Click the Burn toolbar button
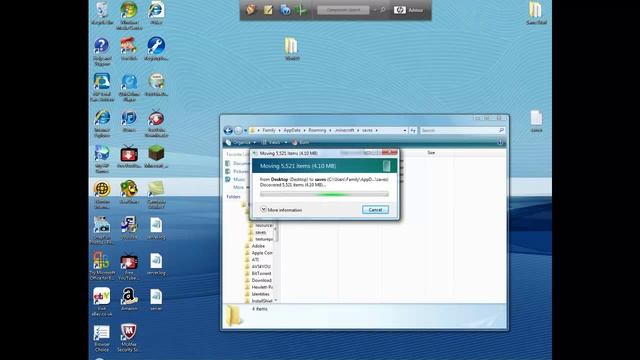Viewport: 640px width, 360px height. [301, 142]
